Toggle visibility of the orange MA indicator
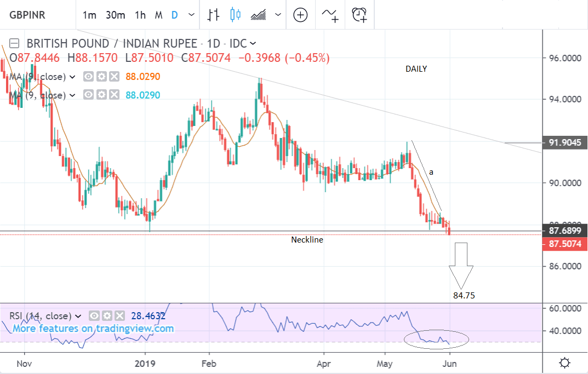Image resolution: width=588 pixels, height=374 pixels. pyautogui.click(x=88, y=77)
